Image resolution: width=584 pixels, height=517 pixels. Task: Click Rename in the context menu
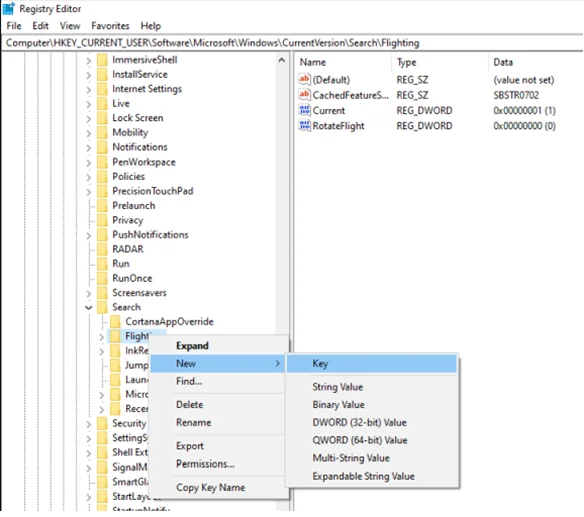click(219, 422)
